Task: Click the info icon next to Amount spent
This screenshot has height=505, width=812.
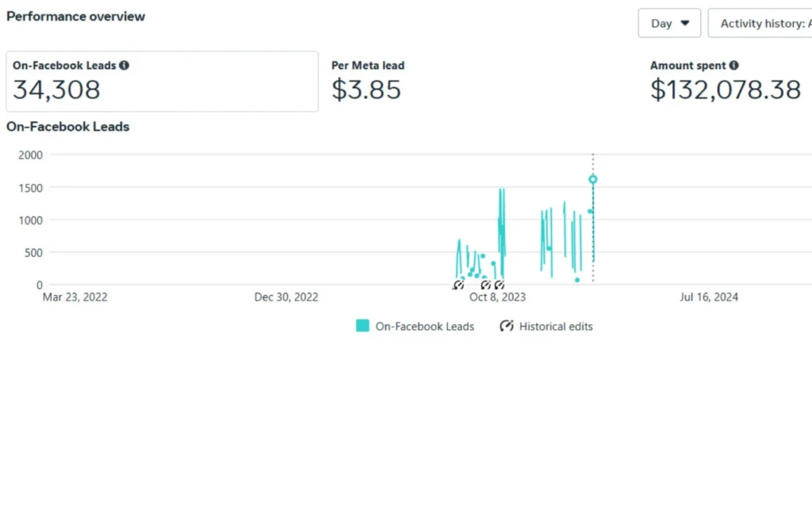Action: pyautogui.click(x=734, y=66)
